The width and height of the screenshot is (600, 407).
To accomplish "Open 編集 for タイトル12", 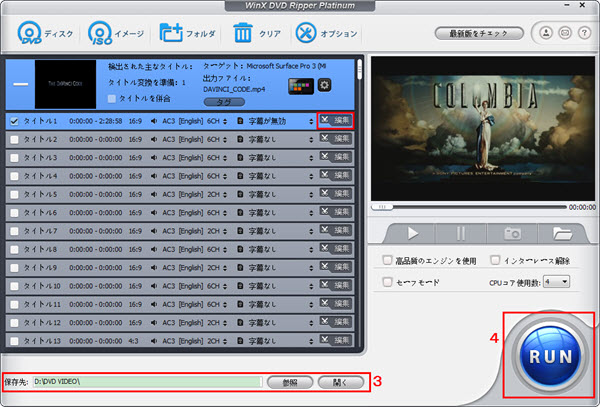I will [x=336, y=322].
